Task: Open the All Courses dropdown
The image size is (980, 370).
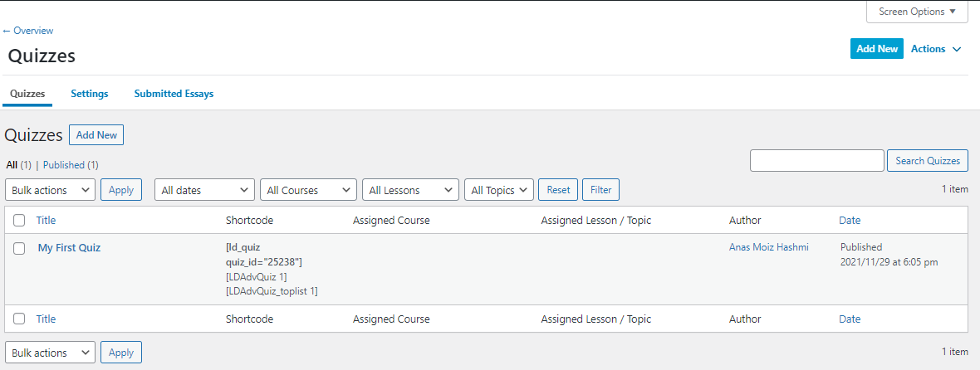Action: pos(308,190)
